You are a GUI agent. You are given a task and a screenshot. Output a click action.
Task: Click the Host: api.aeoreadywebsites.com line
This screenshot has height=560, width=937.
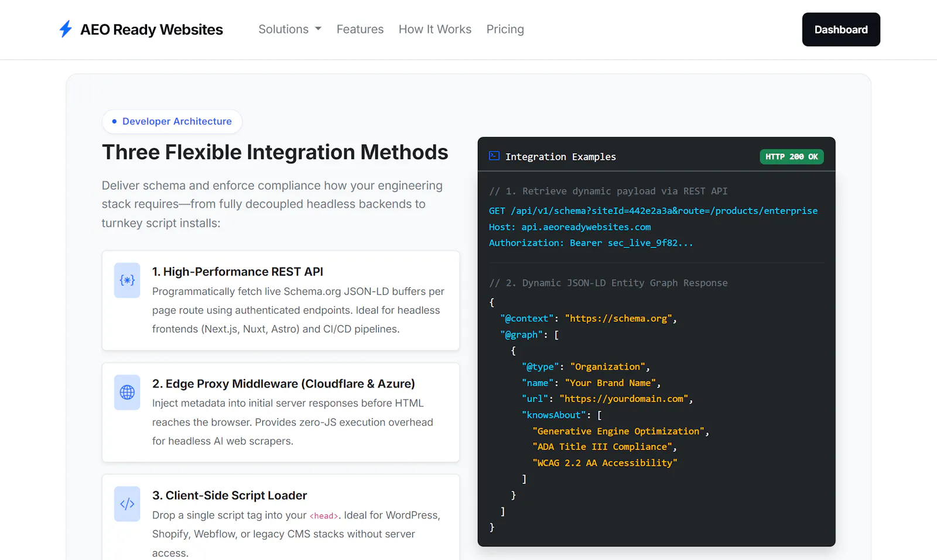(570, 227)
